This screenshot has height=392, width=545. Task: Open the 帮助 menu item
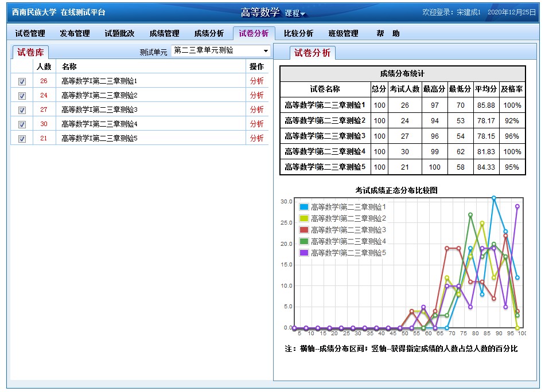click(388, 34)
